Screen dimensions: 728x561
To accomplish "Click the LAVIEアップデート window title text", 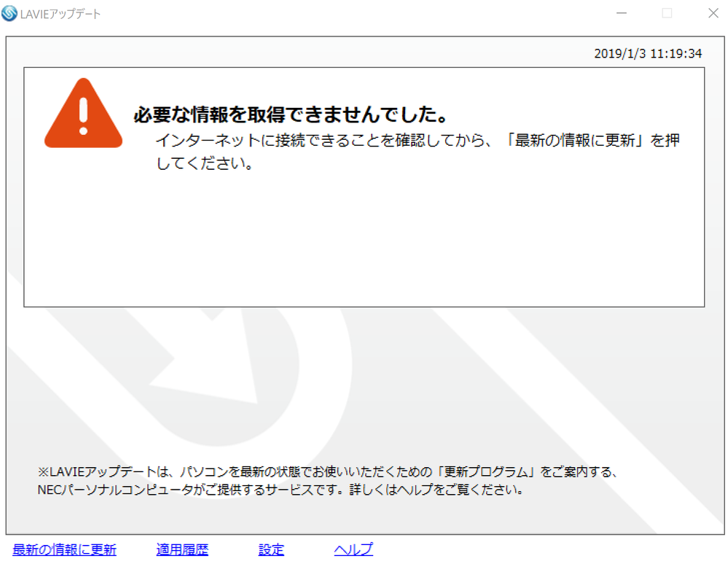I will tap(60, 14).
